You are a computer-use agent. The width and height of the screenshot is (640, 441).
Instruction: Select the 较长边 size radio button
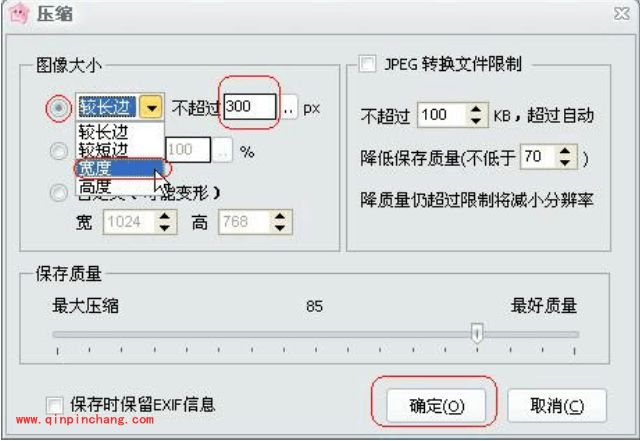(59, 107)
